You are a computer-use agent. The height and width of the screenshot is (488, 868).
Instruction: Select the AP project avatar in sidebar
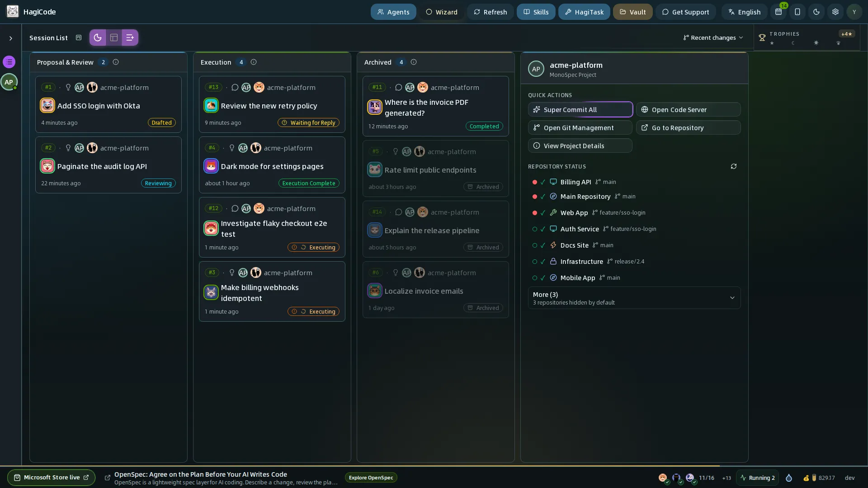9,82
